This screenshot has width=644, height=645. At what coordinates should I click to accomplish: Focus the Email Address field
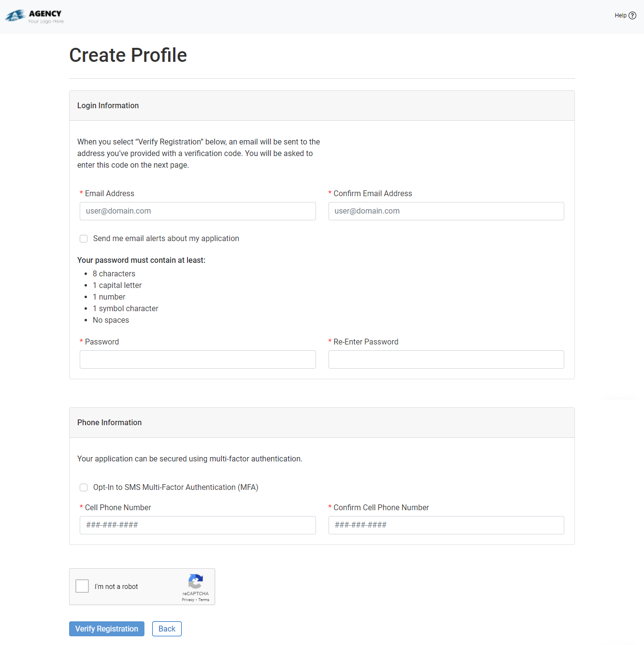(x=198, y=211)
